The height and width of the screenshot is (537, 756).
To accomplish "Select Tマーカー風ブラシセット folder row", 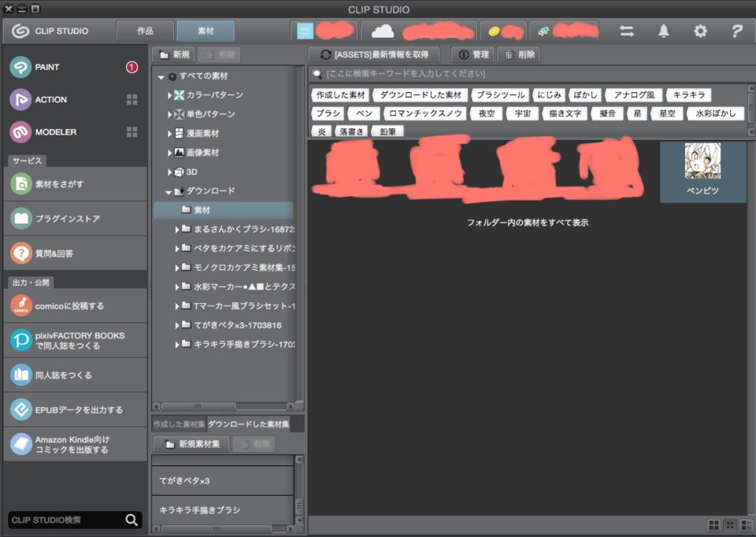I will click(235, 306).
